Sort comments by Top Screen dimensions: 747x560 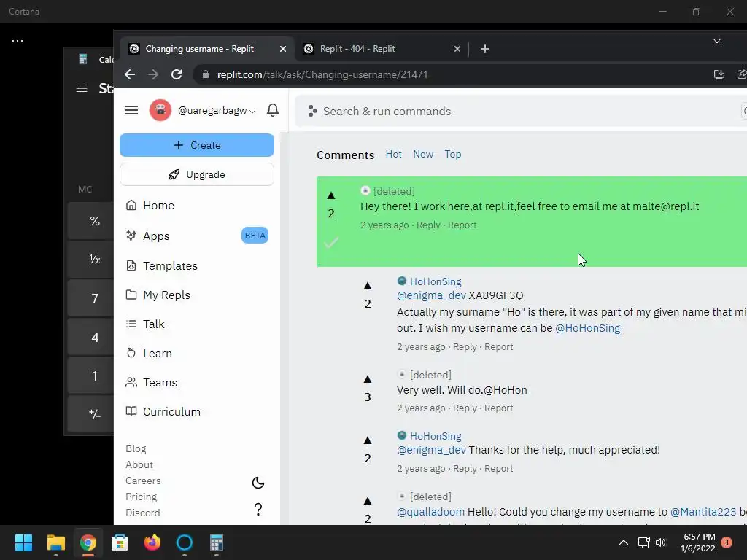[x=452, y=154]
